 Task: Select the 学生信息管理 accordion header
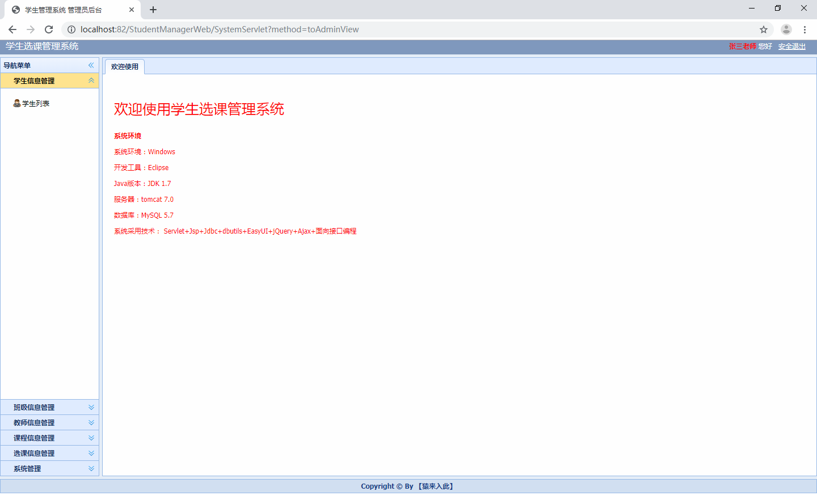pyautogui.click(x=49, y=81)
